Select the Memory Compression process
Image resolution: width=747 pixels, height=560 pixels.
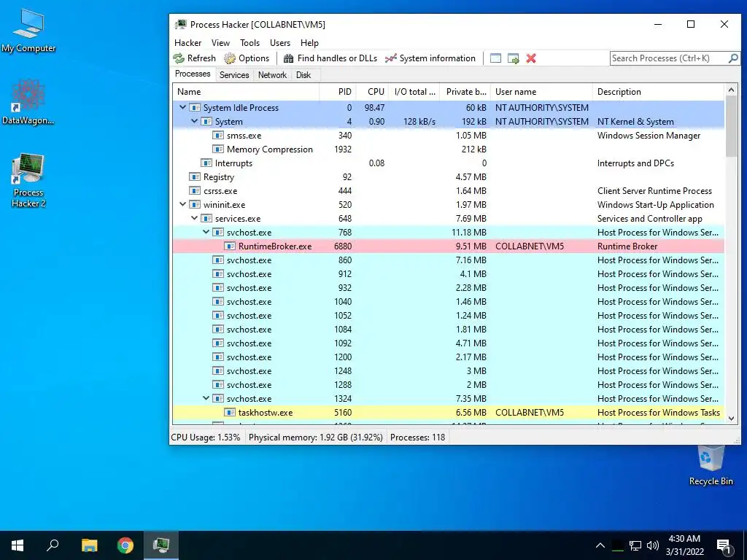click(x=449, y=149)
